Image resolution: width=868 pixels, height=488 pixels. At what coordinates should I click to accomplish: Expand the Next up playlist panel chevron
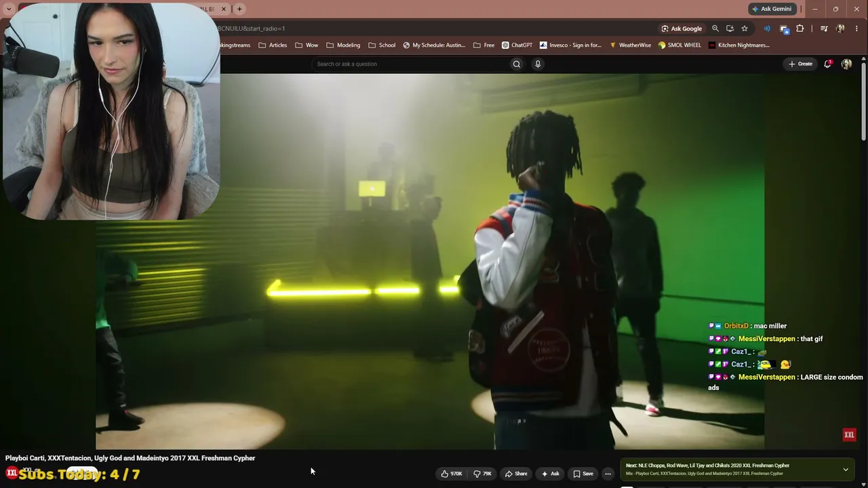tap(846, 470)
